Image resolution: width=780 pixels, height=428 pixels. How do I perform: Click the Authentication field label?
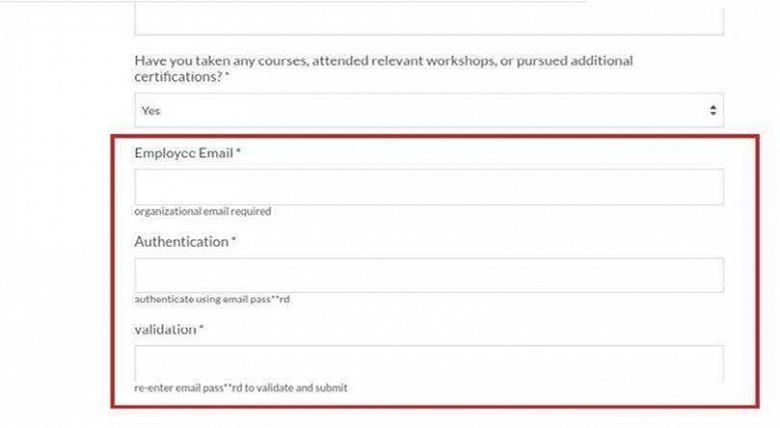[181, 241]
